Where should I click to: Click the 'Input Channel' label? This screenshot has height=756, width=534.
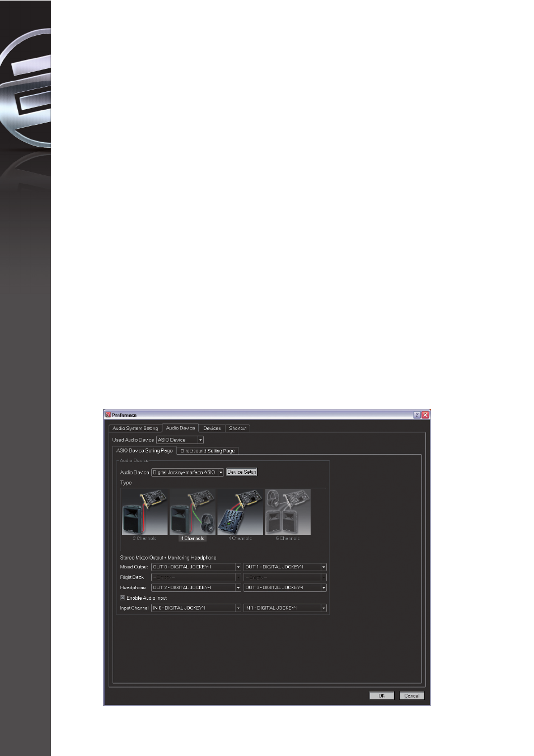tap(134, 608)
